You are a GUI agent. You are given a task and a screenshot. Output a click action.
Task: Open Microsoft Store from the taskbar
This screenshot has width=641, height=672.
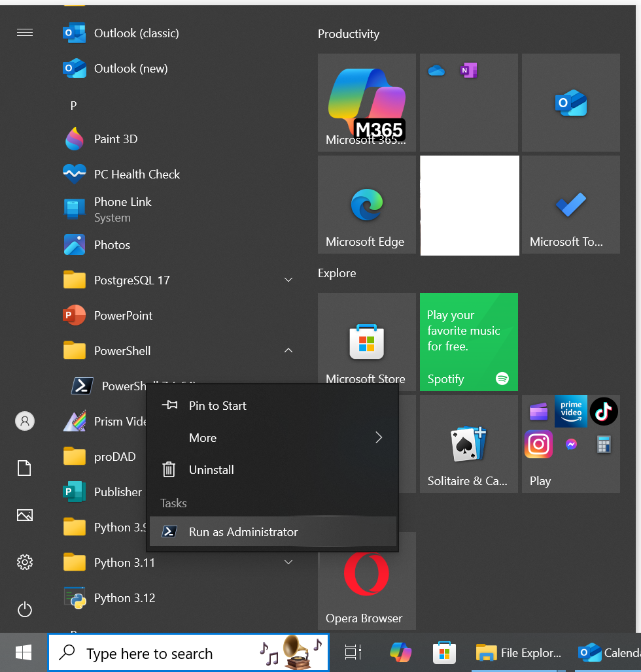(x=444, y=652)
